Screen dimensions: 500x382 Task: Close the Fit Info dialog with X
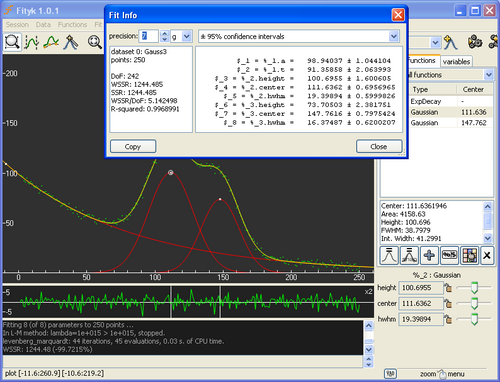pos(398,15)
